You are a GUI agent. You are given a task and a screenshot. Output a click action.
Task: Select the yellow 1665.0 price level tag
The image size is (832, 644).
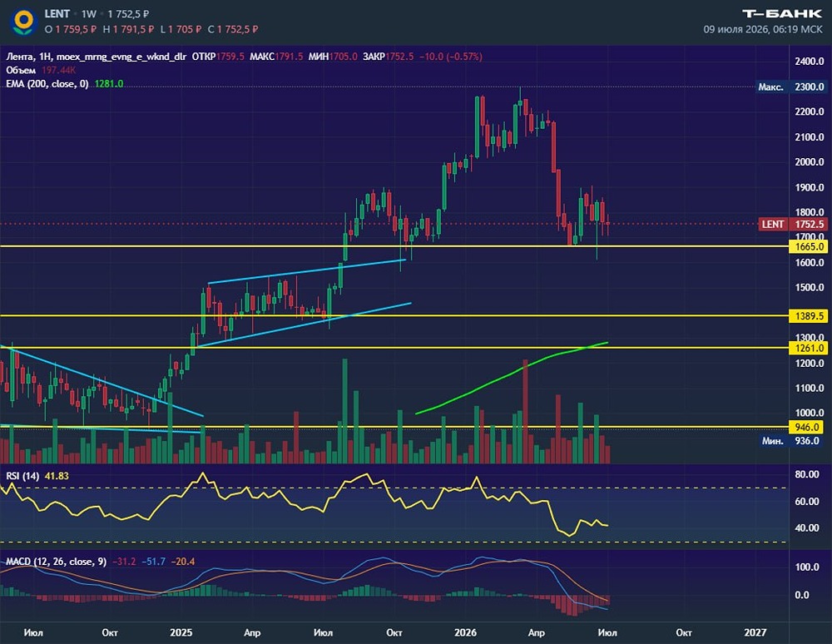809,246
